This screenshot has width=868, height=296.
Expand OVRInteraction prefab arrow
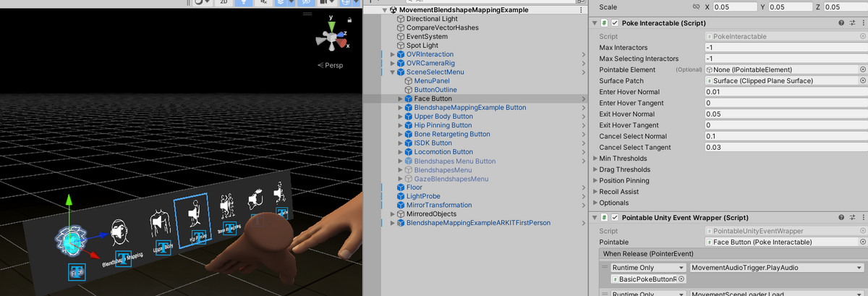pyautogui.click(x=392, y=54)
